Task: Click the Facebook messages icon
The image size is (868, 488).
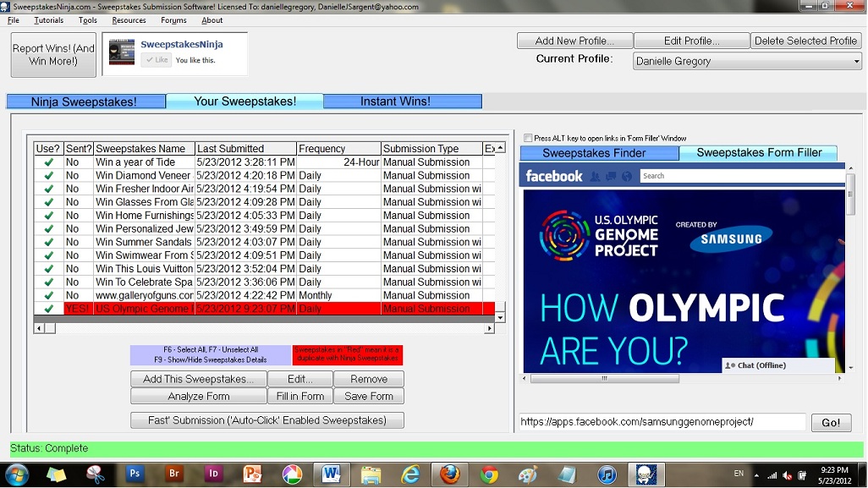Action: [x=611, y=177]
